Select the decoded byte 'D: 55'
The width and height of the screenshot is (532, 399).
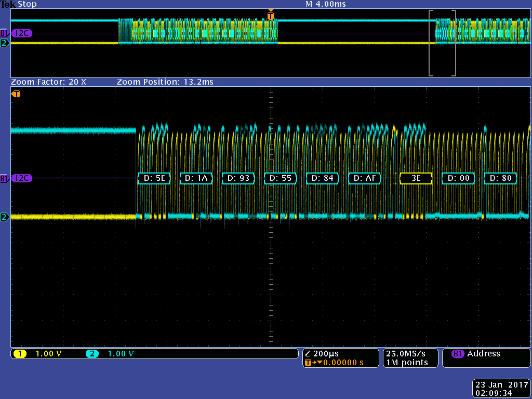(x=280, y=178)
